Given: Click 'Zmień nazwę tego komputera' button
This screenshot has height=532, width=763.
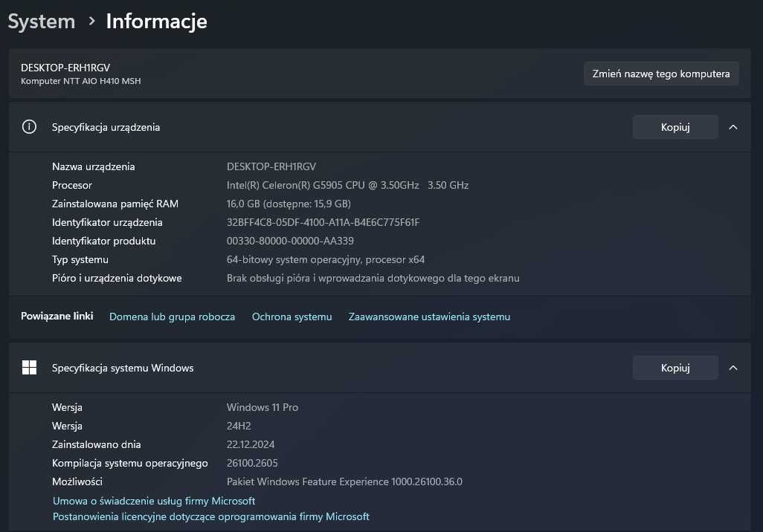Looking at the screenshot, I should click(x=661, y=74).
